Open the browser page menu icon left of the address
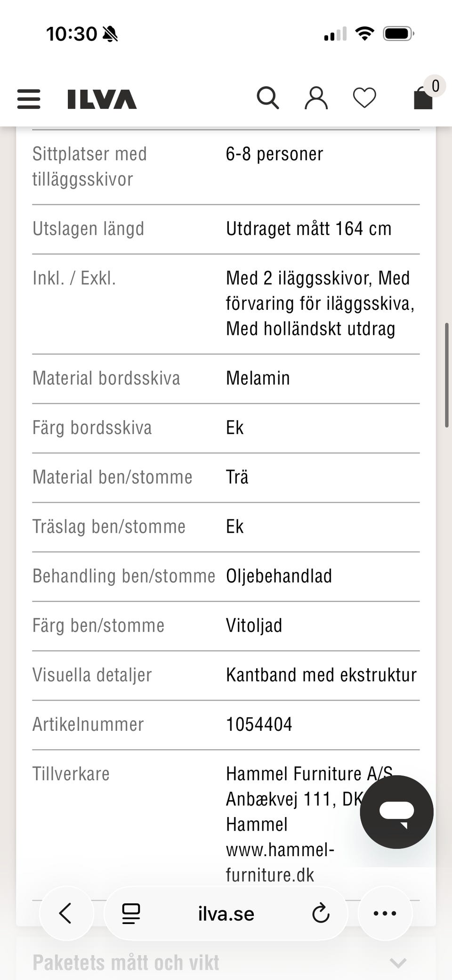Screen dimensions: 452x980 coord(131,913)
